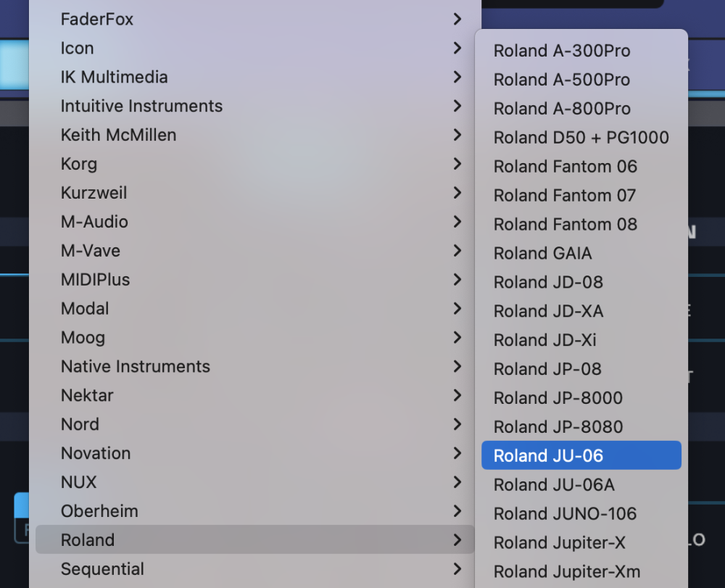This screenshot has width=725, height=588.
Task: Click the chevron arrow next to Oberheim
Action: (x=457, y=511)
